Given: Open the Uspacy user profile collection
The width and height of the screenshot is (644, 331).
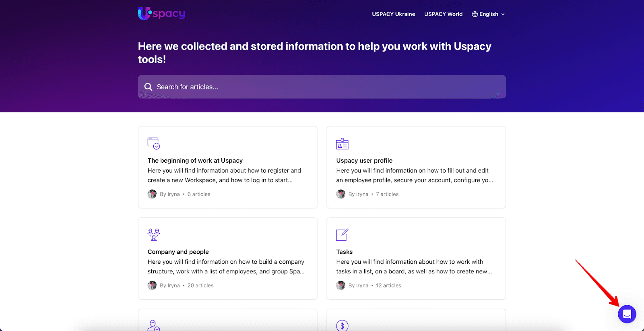Looking at the screenshot, I should (364, 161).
